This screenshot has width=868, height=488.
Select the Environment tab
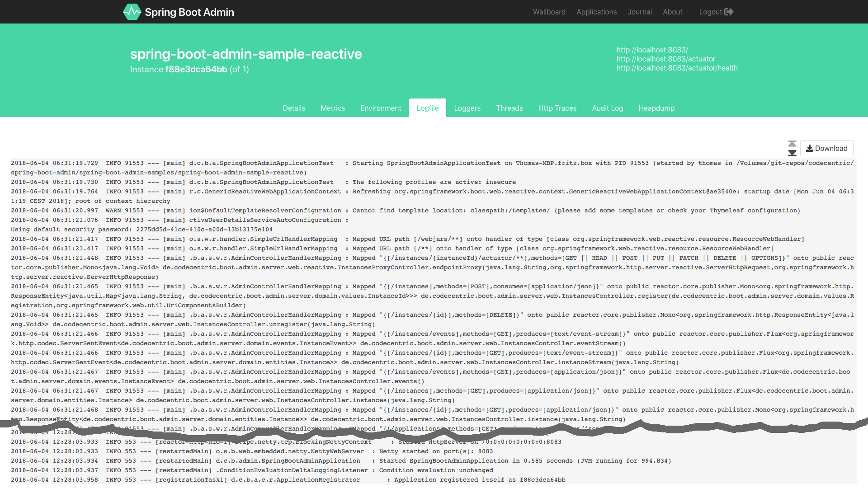coord(380,108)
